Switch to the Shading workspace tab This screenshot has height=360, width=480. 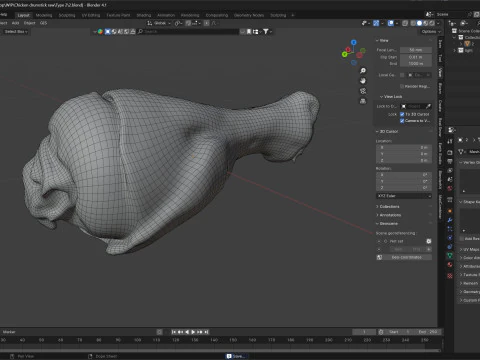(x=144, y=15)
